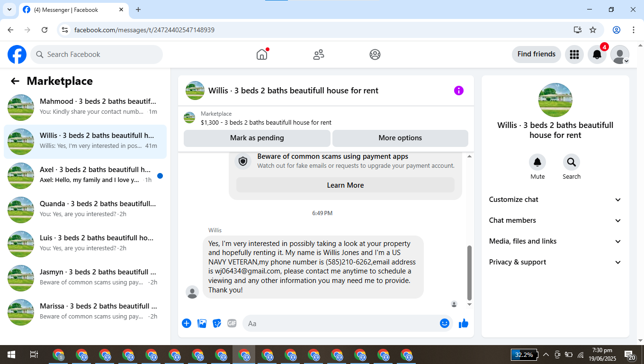Open the Groups icon in top navigation
This screenshot has width=644, height=364.
(375, 55)
